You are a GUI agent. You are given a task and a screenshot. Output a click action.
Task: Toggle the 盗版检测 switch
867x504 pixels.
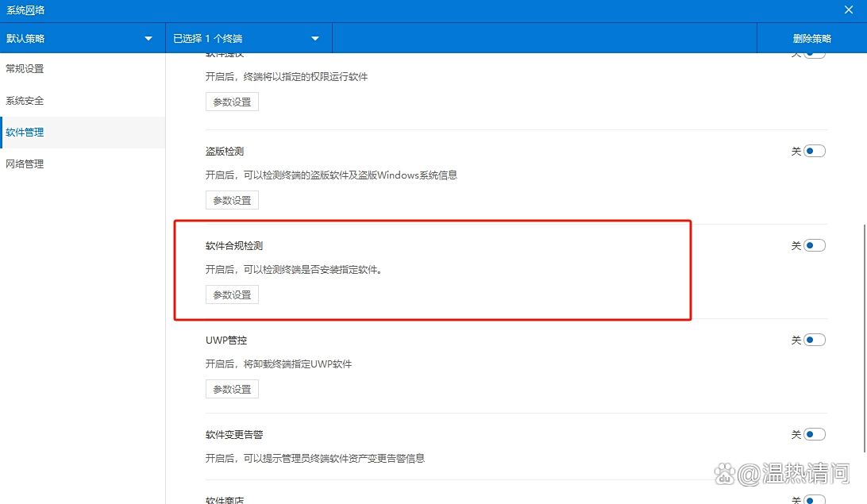(x=814, y=151)
